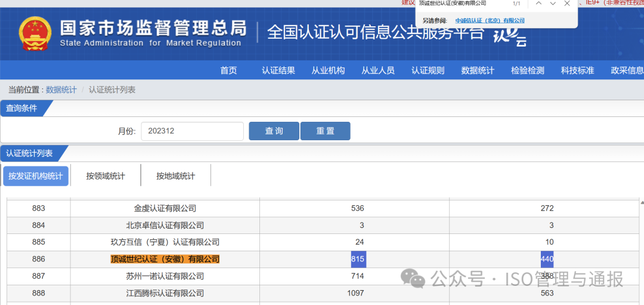Click 金虔认证有限公司 cell
The image size is (644, 305).
pyautogui.click(x=165, y=208)
